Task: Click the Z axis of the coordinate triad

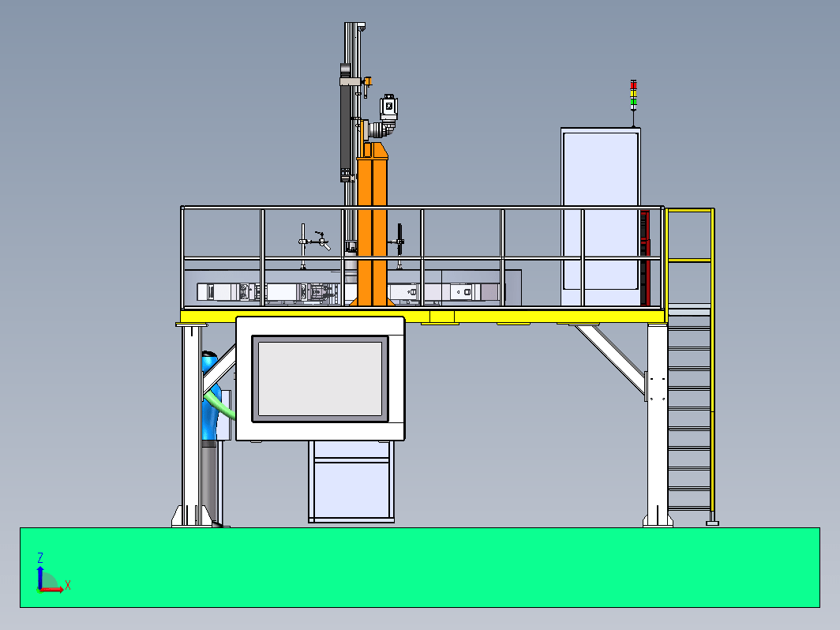Action: point(39,577)
